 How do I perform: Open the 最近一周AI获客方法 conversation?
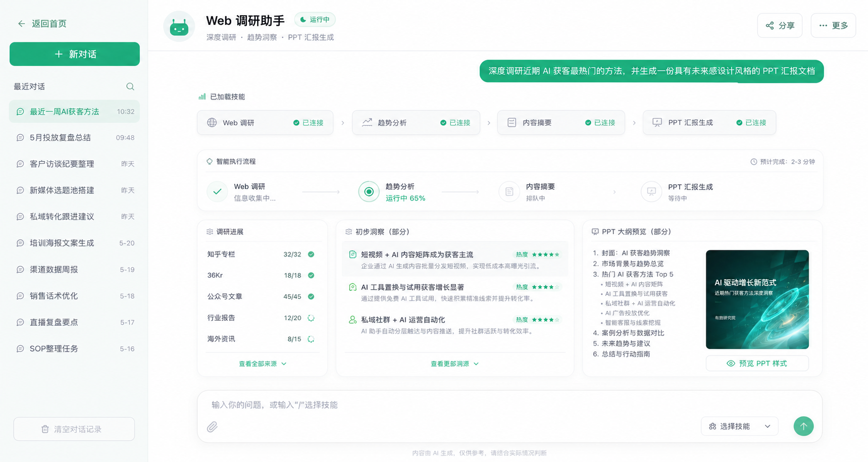tap(75, 112)
